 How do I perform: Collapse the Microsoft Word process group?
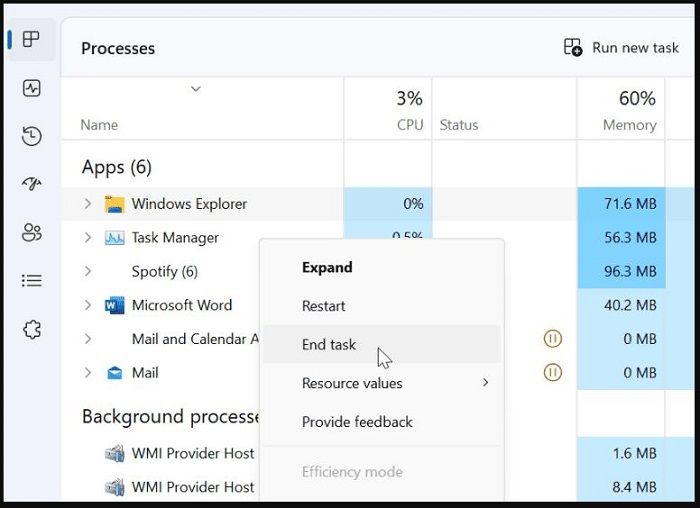pyautogui.click(x=88, y=305)
